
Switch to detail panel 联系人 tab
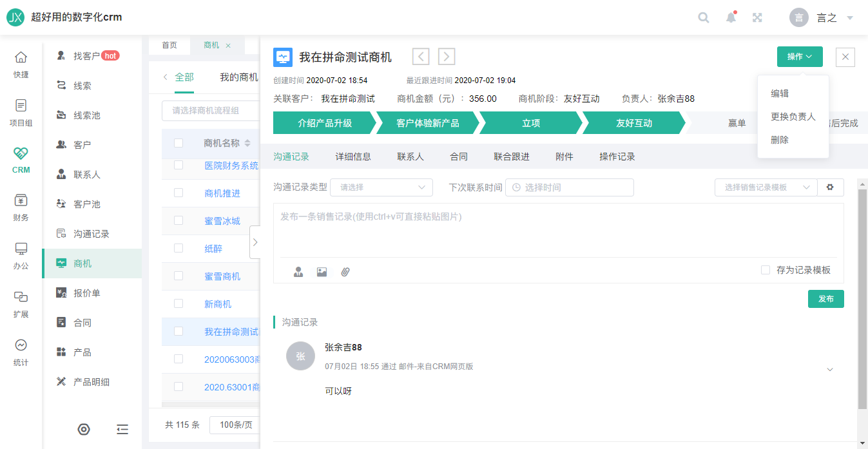point(410,157)
